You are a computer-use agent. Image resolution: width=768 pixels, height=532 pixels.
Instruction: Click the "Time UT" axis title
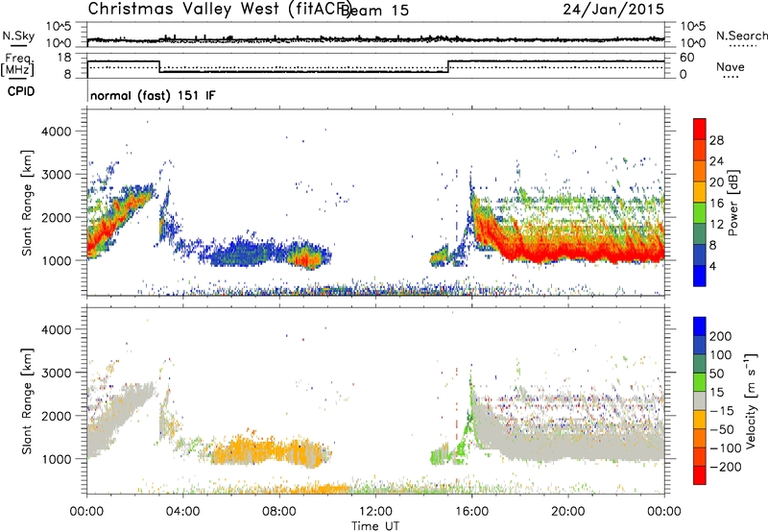375,526
